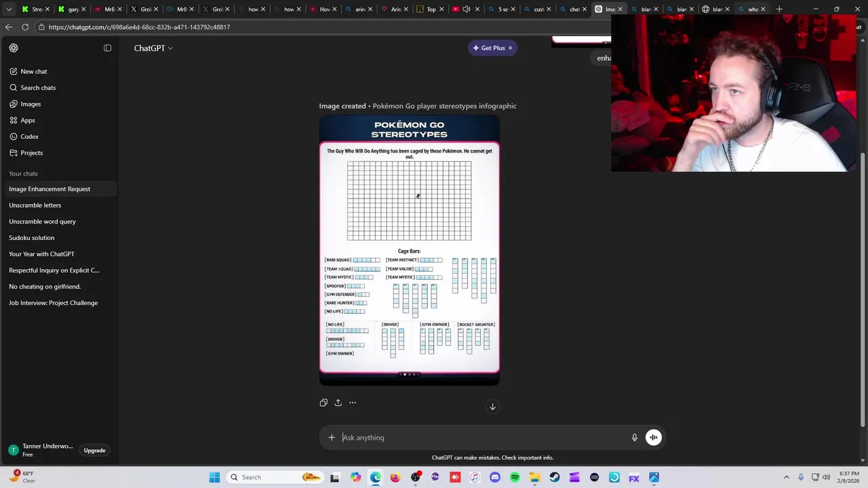Start a New chat
Screen dimensions: 868x488
pos(33,71)
